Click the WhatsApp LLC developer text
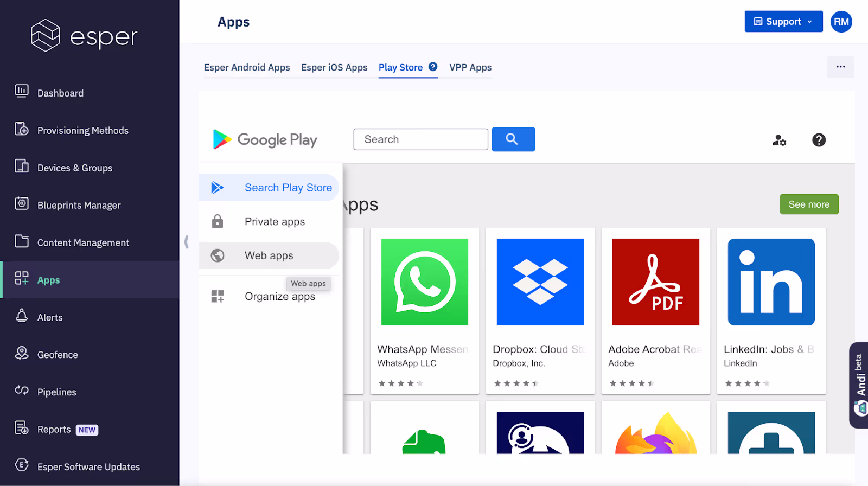Screen dimensions: 868x486 click(x=407, y=363)
